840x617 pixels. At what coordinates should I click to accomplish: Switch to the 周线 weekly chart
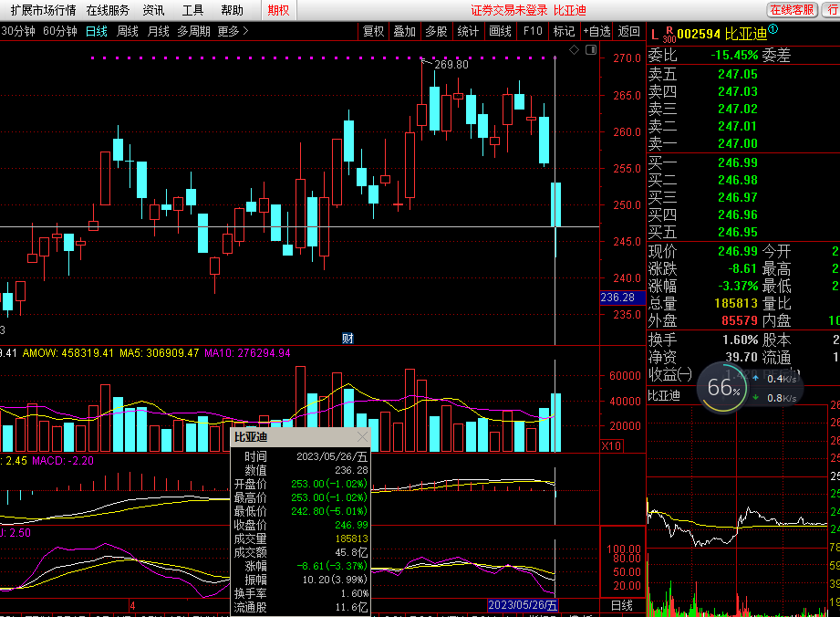tap(128, 32)
